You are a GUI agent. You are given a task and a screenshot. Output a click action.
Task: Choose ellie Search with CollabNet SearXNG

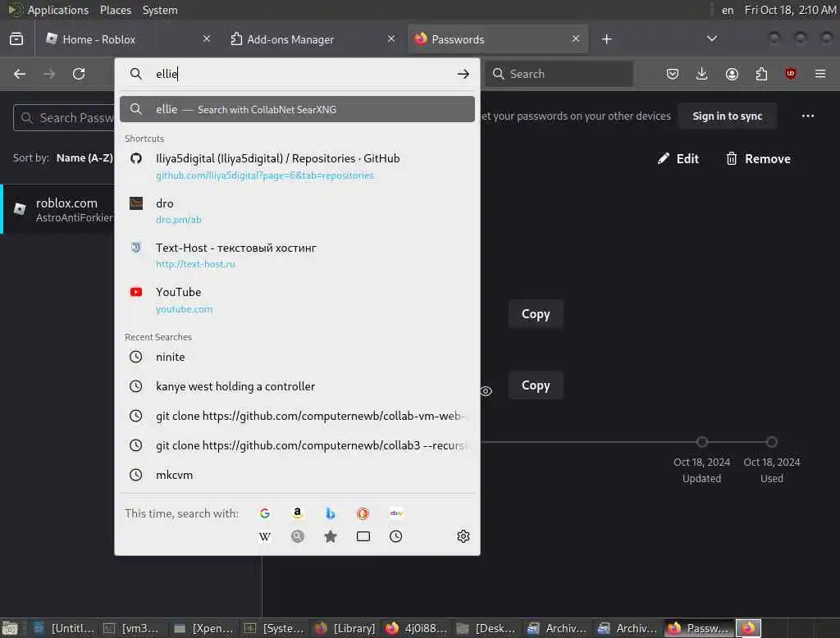click(297, 109)
